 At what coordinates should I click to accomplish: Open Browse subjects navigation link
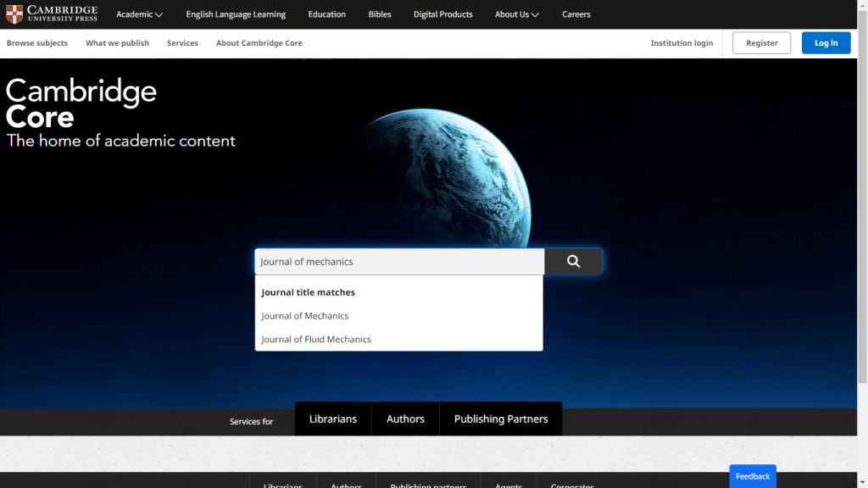(x=37, y=42)
